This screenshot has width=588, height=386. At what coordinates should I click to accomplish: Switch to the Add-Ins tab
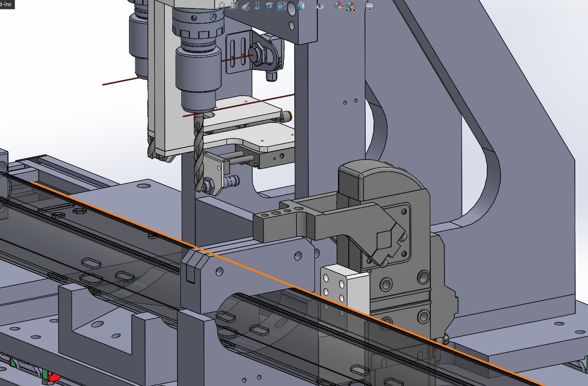tap(7, 4)
